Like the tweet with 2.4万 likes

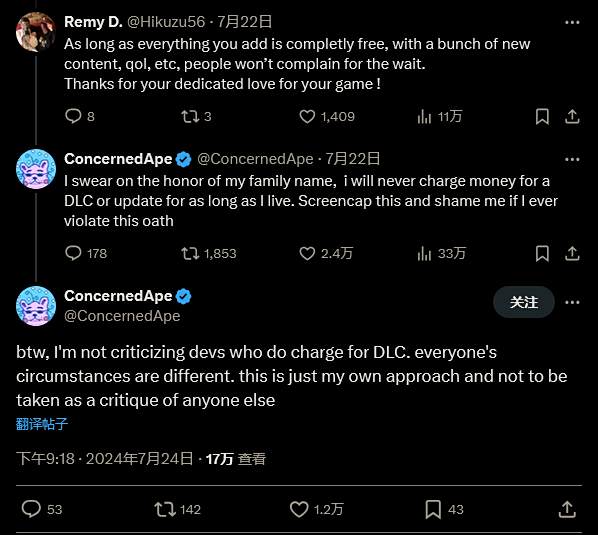[x=307, y=254]
